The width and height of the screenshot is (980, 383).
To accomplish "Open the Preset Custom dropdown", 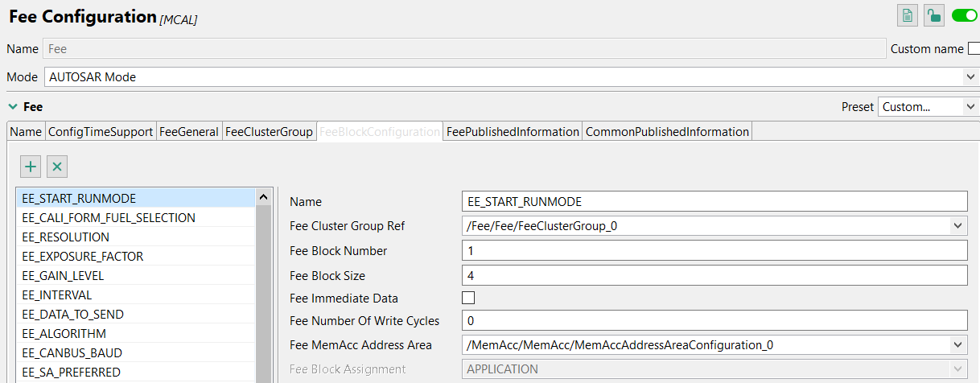I will coord(929,106).
